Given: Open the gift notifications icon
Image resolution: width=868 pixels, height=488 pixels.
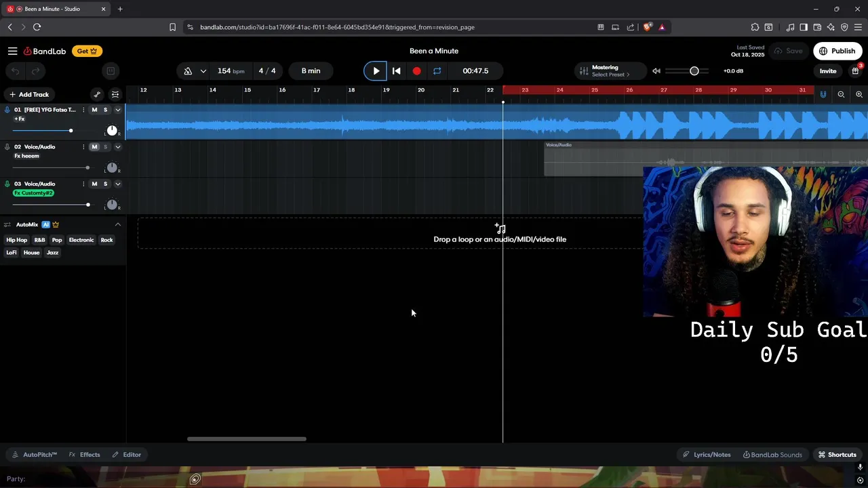Looking at the screenshot, I should click(x=856, y=70).
